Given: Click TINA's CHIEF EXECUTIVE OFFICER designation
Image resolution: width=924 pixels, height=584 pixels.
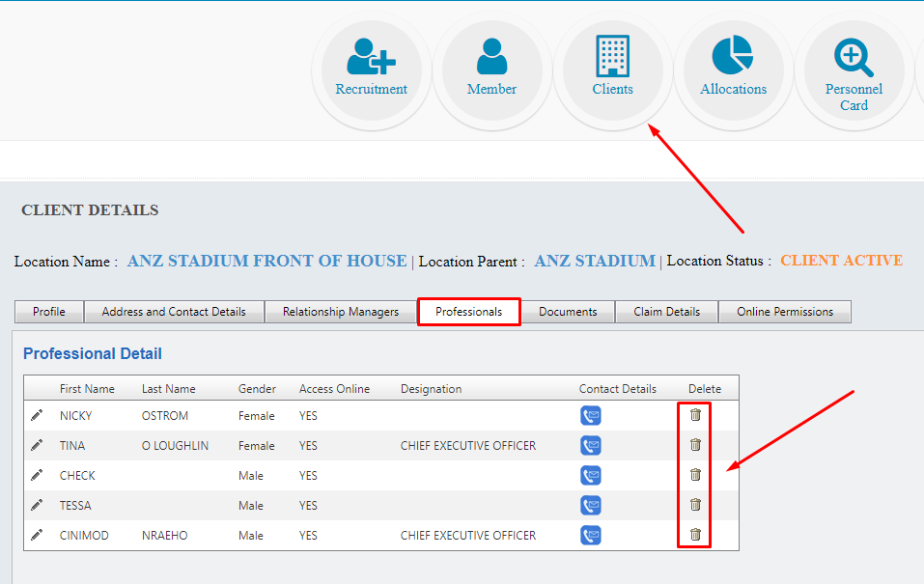Looking at the screenshot, I should (x=468, y=446).
